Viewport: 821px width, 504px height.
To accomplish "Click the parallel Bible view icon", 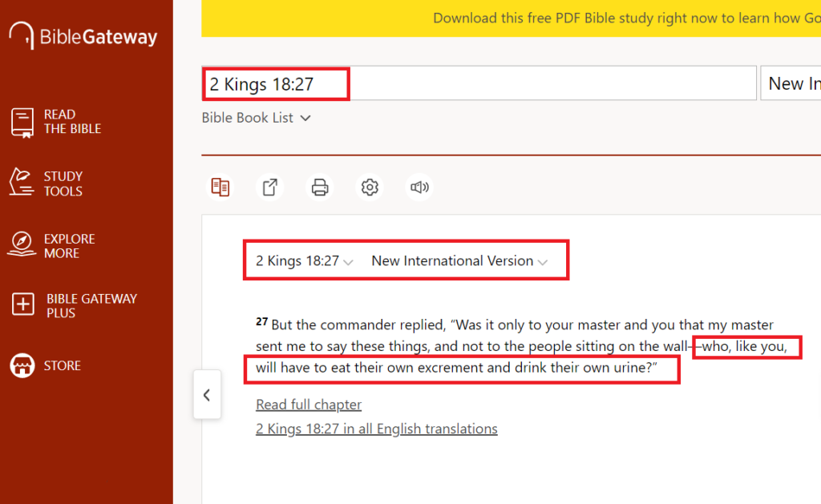I will point(220,187).
